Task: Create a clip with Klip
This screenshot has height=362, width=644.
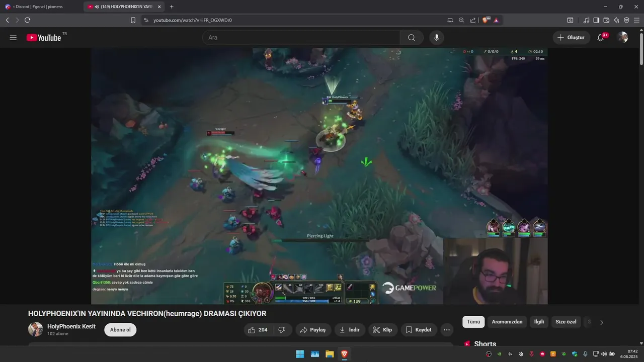Action: coord(383,330)
